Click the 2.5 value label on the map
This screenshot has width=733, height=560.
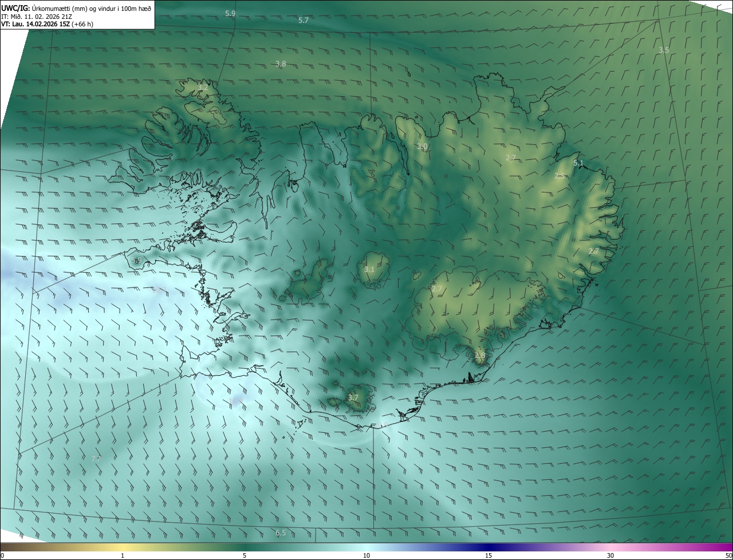(x=559, y=176)
